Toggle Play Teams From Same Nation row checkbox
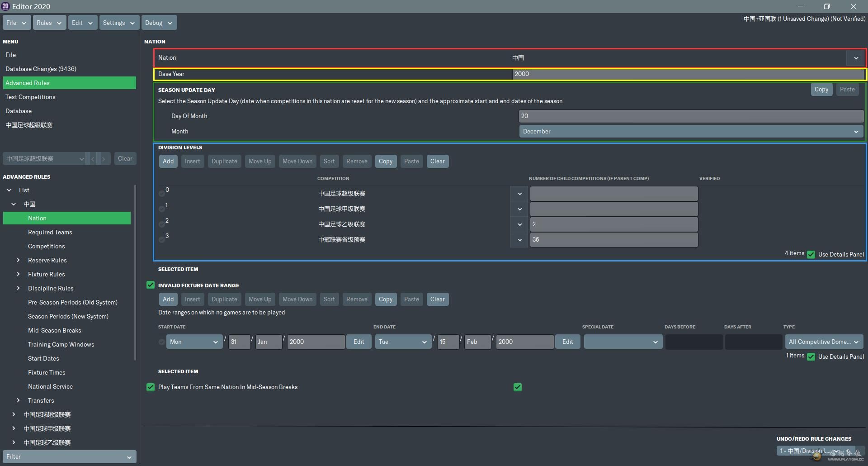 (x=151, y=387)
